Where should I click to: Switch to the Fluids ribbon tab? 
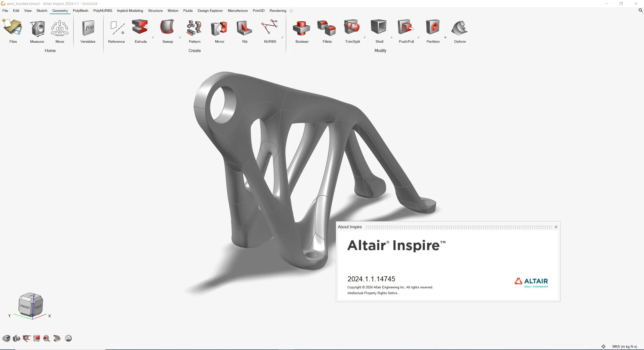(188, 11)
